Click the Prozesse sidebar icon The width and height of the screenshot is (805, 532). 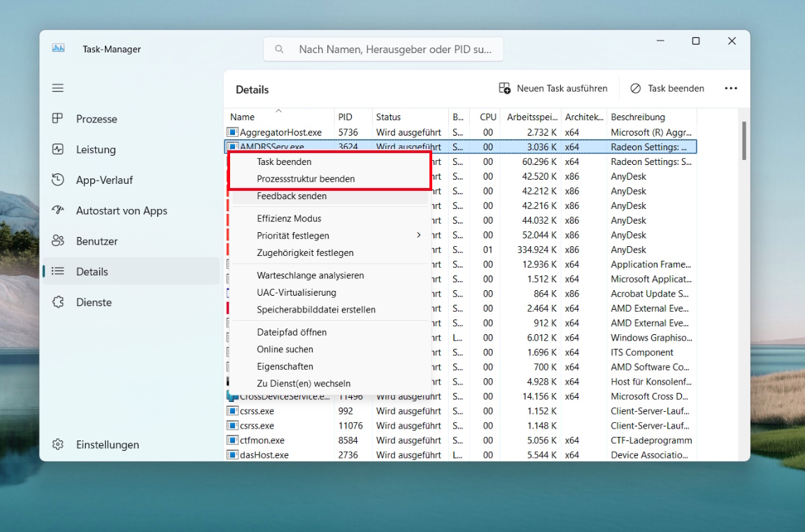pyautogui.click(x=58, y=119)
